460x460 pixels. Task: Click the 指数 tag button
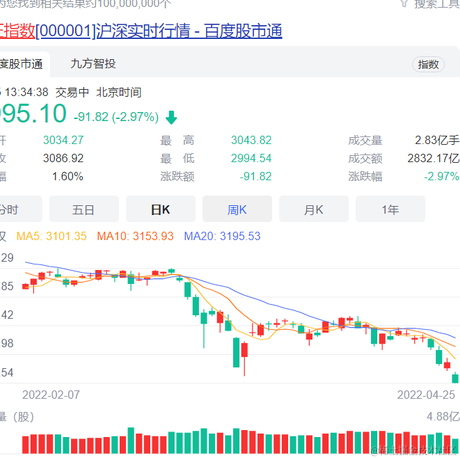tap(428, 64)
